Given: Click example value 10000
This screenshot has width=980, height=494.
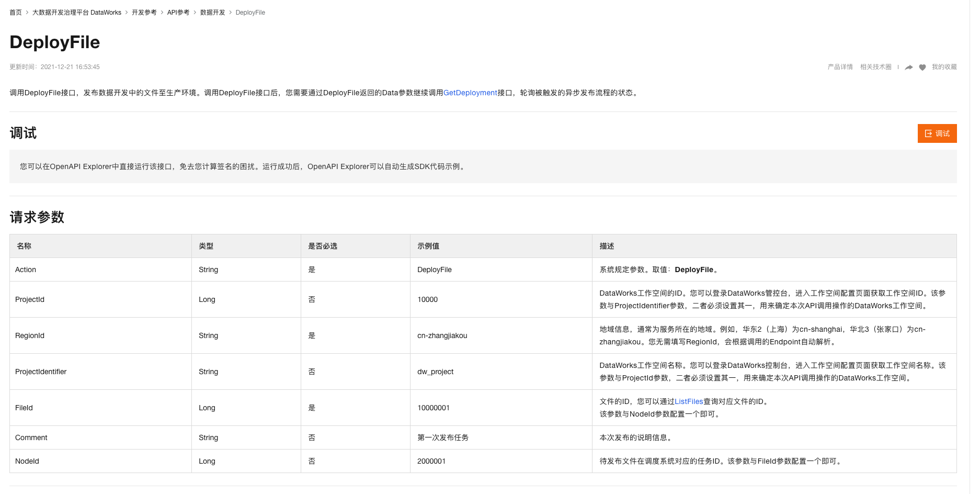Looking at the screenshot, I should click(428, 299).
